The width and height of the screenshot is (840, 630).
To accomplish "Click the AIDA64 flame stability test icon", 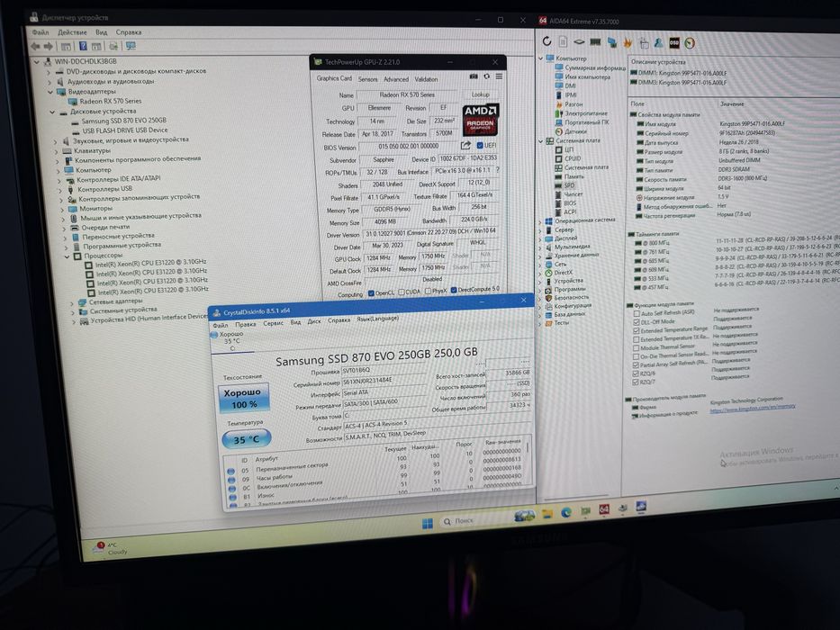I will tap(628, 42).
